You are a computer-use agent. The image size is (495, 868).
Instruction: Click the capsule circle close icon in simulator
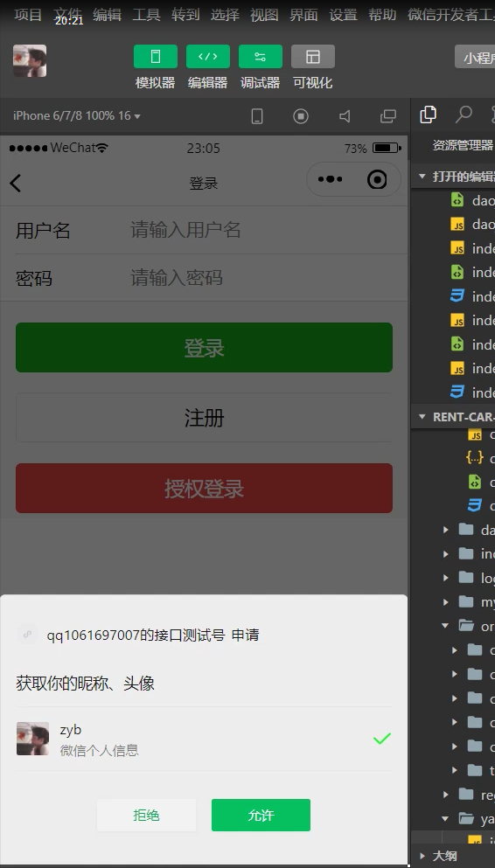377,179
